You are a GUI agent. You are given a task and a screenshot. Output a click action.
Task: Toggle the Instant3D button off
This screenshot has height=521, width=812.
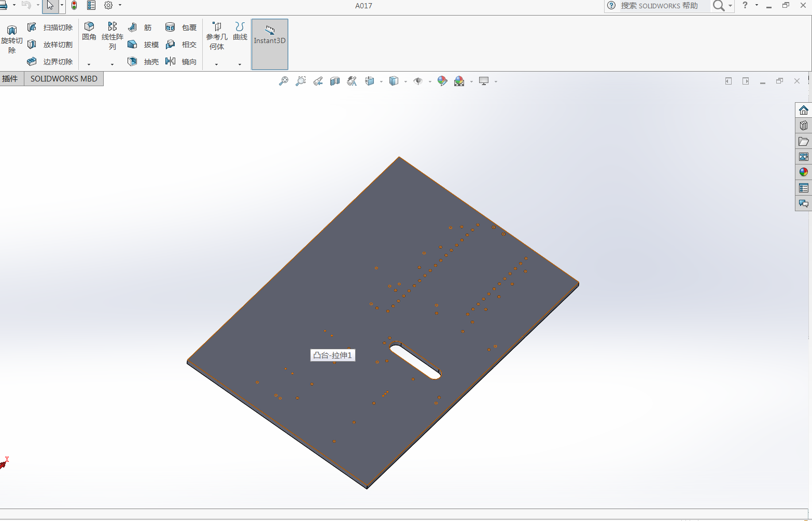(x=270, y=44)
